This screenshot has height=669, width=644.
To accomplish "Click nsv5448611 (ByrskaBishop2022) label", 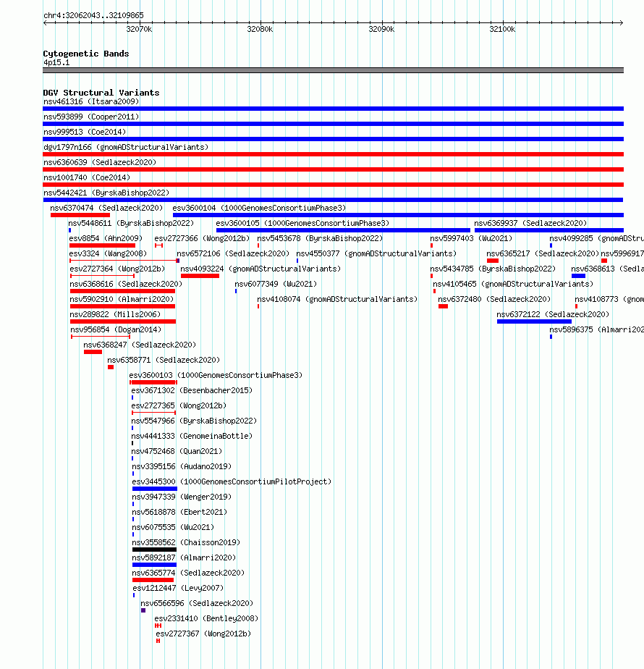I will point(131,223).
